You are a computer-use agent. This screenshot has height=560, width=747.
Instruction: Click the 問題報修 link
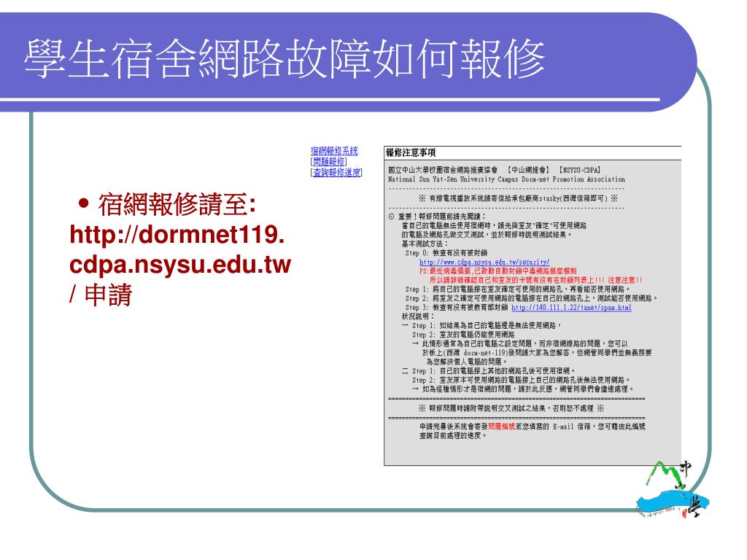coord(329,162)
